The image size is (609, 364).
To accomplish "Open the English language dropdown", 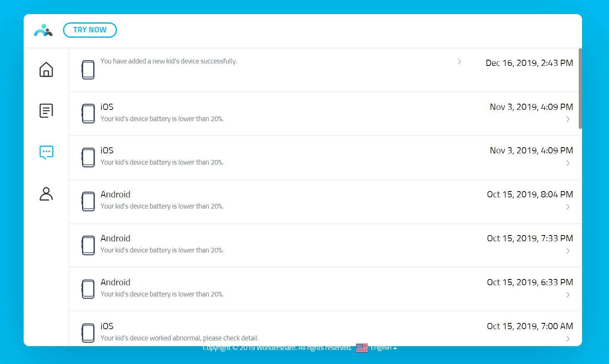I will pyautogui.click(x=383, y=348).
